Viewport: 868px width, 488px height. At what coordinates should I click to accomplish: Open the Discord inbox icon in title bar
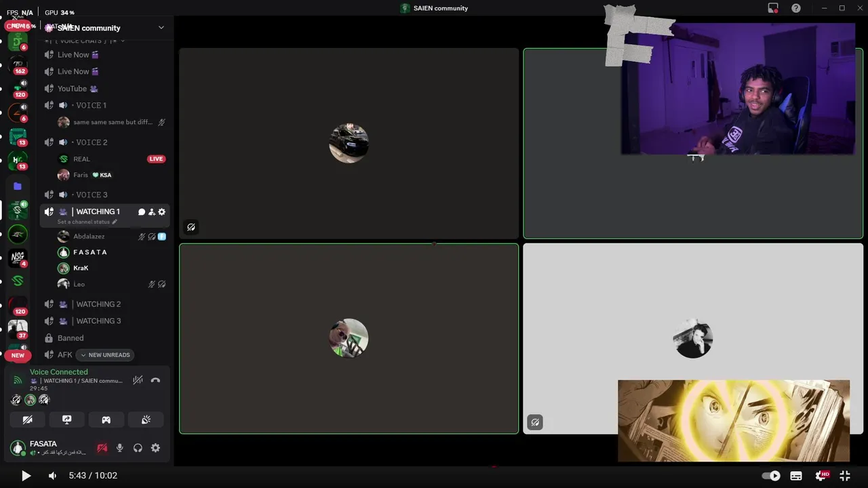click(x=773, y=8)
